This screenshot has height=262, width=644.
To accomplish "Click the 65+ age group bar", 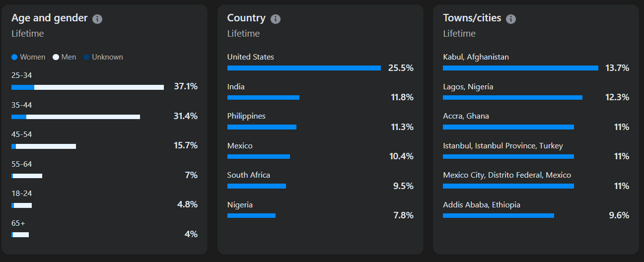I will (x=20, y=235).
